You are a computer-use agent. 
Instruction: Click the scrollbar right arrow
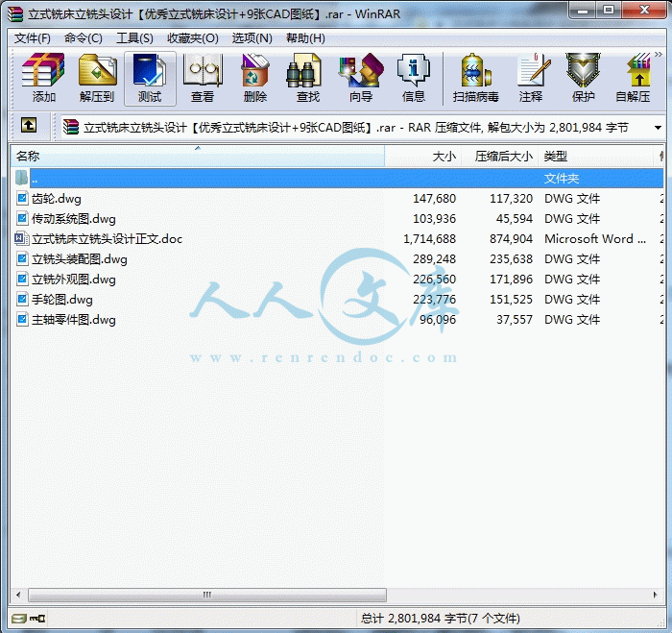coord(656,595)
